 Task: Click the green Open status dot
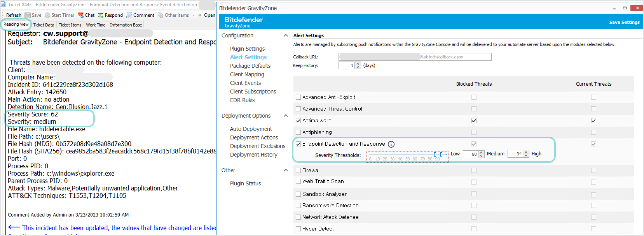pyautogui.click(x=200, y=15)
